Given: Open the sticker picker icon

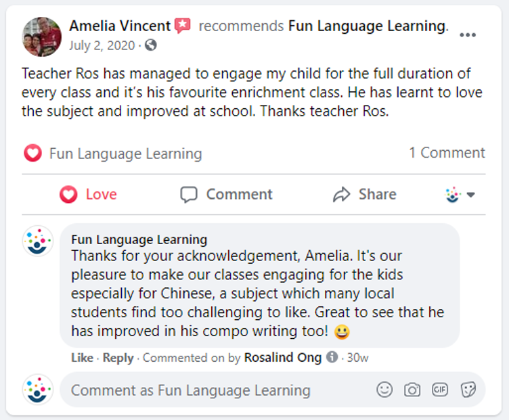Looking at the screenshot, I should 468,390.
